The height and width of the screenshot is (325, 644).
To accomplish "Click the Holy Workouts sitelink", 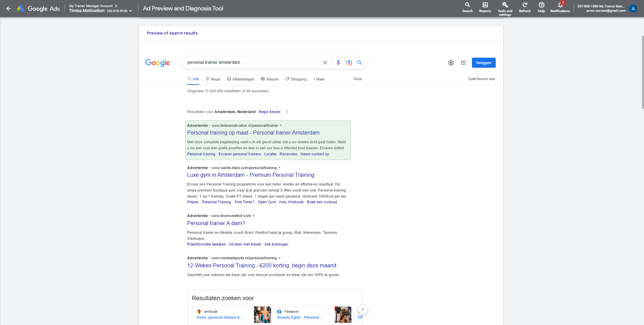I will pyautogui.click(x=291, y=202).
